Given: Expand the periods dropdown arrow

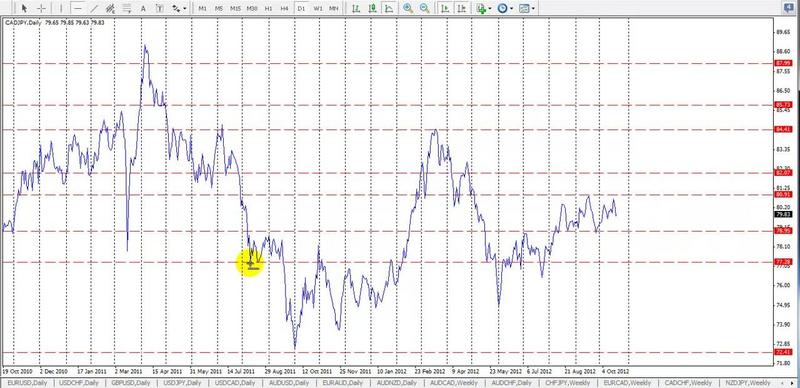Looking at the screenshot, I should click(x=511, y=8).
